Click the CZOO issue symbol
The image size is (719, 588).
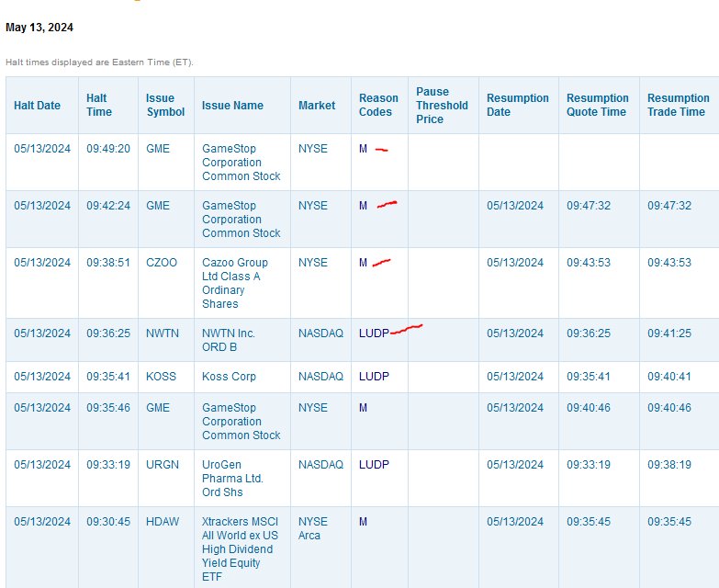162,263
